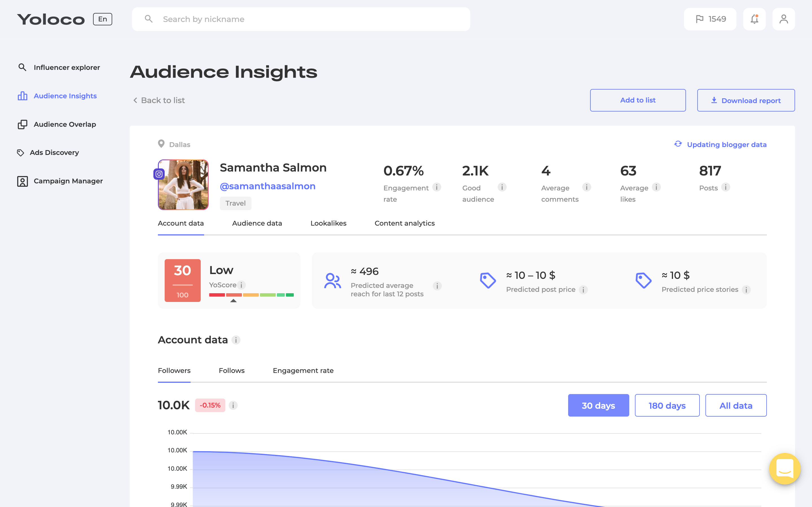
Task: Click the flag counter icon showing 1549
Action: click(710, 19)
